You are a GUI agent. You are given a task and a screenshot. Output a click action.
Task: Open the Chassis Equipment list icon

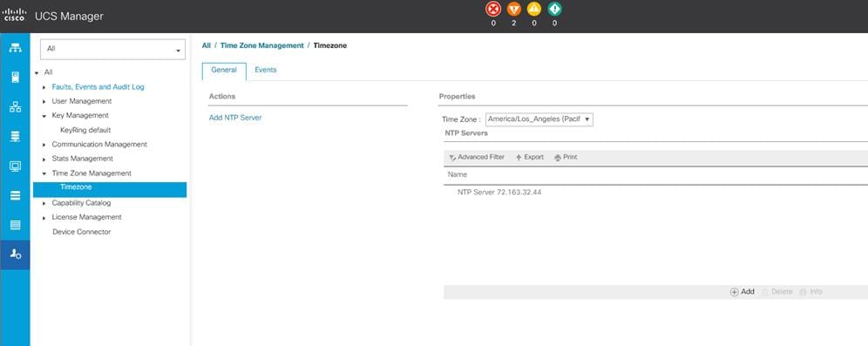pyautogui.click(x=15, y=225)
